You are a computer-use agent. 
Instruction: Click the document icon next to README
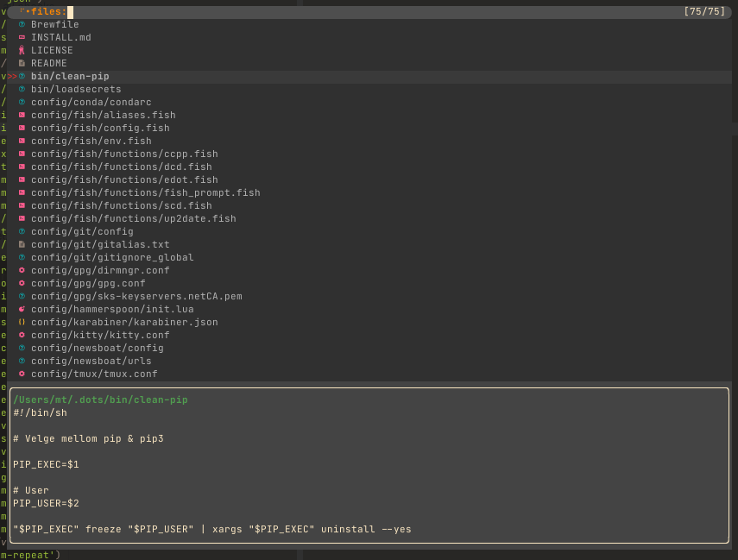click(22, 63)
